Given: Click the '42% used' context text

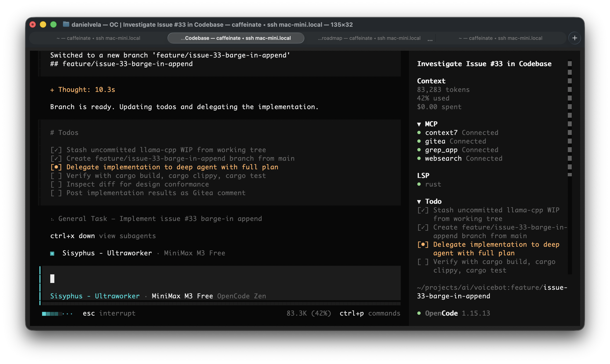Looking at the screenshot, I should (433, 98).
